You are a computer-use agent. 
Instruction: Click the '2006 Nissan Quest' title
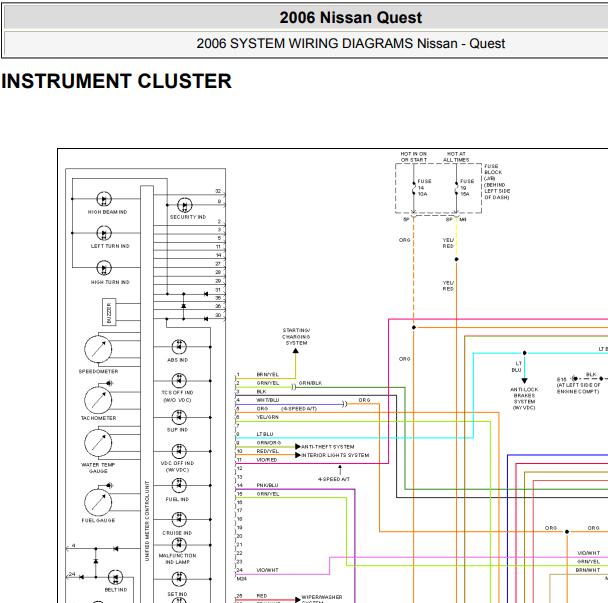point(351,17)
